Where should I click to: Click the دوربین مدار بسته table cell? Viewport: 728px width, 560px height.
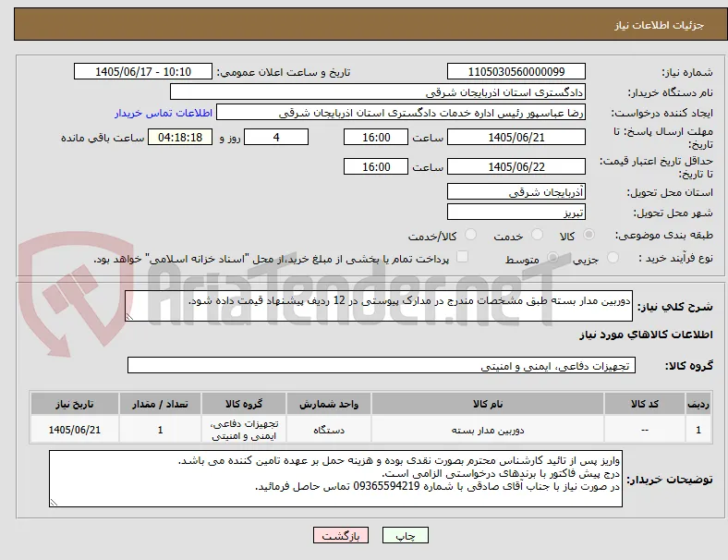488,430
